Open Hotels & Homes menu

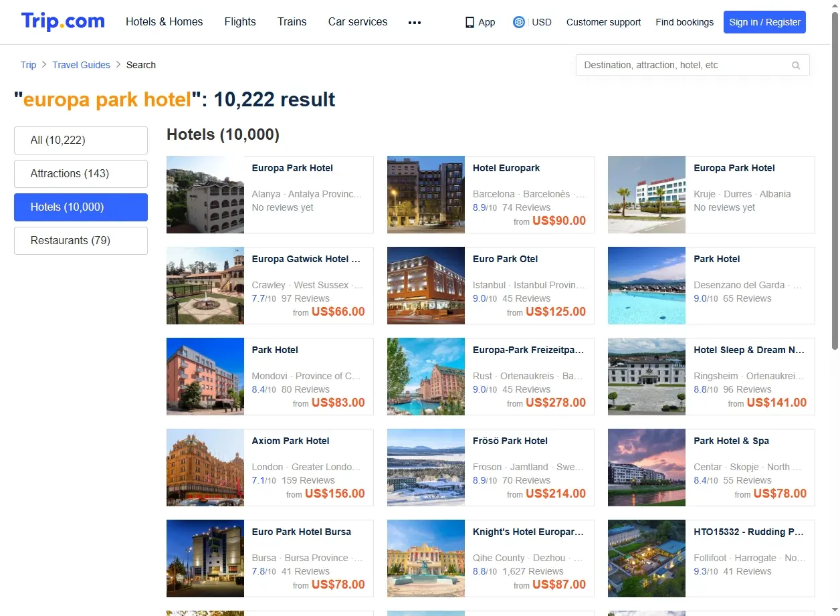[x=165, y=22]
